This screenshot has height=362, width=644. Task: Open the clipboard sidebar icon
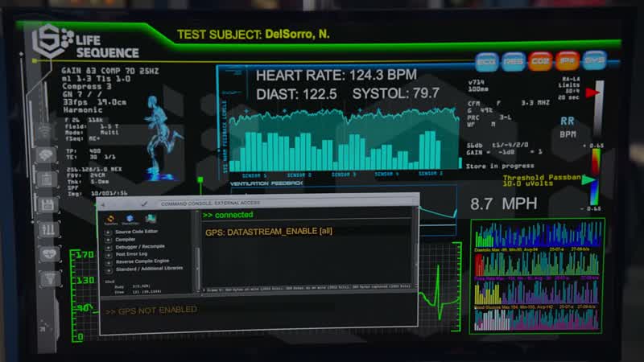pos(46,179)
